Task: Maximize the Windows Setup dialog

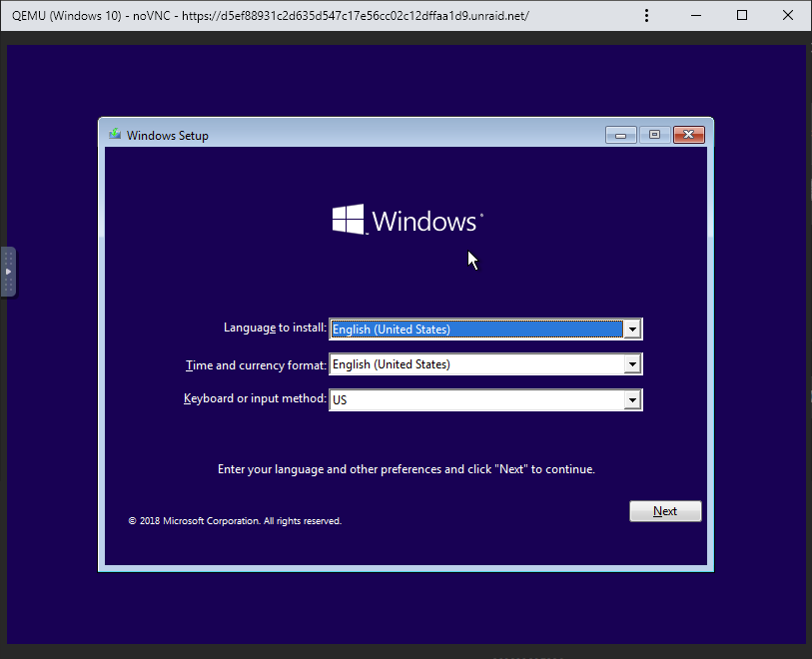Action: point(654,135)
